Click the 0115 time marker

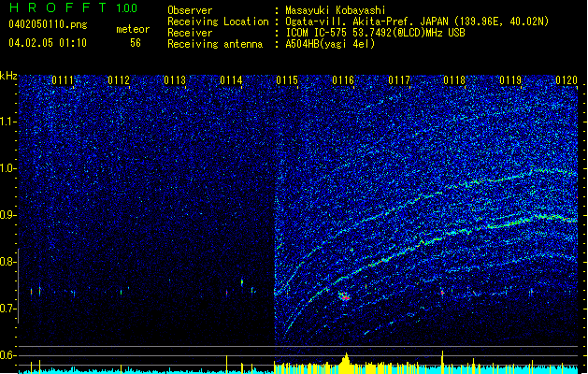point(287,80)
